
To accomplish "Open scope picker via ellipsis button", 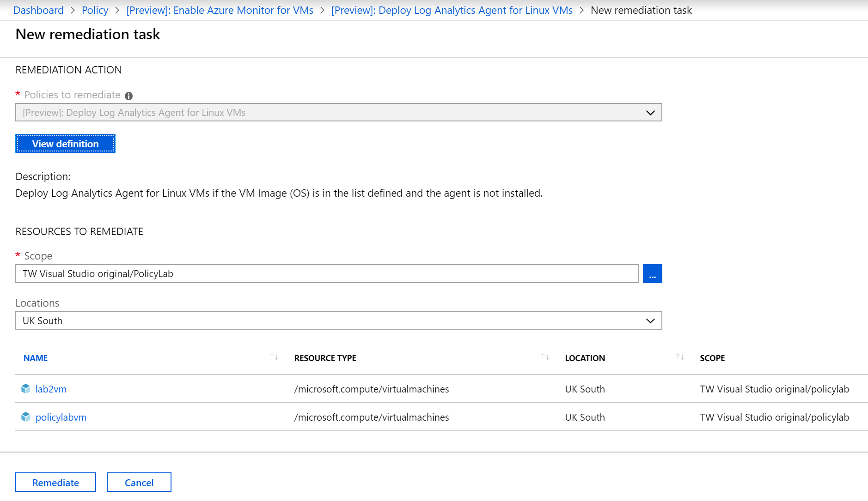I will point(652,273).
